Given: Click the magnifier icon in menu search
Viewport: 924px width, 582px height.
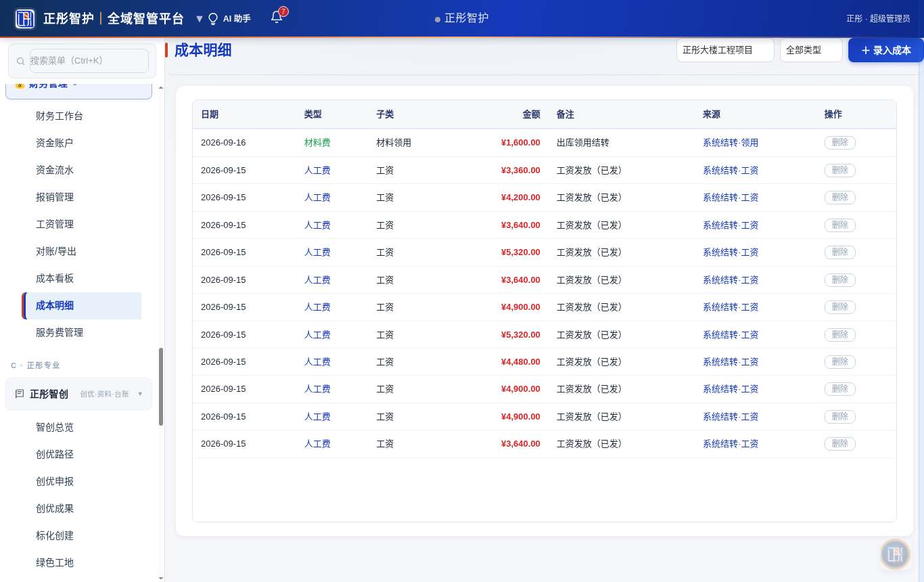Looking at the screenshot, I should (x=21, y=62).
